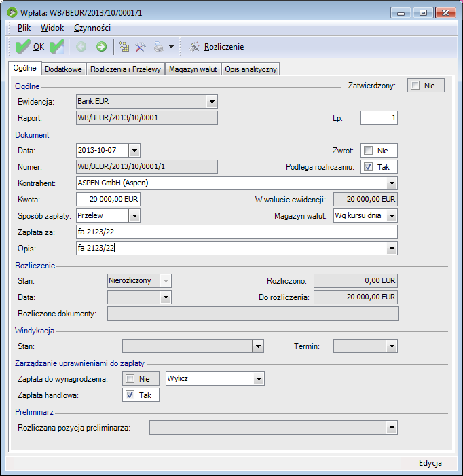Viewport: 463px width, 476px height.
Task: Click into the Kwota amount field
Action: 108,200
